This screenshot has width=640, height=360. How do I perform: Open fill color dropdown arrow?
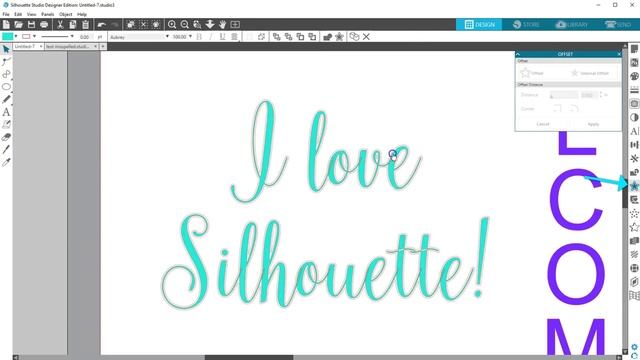click(16, 36)
